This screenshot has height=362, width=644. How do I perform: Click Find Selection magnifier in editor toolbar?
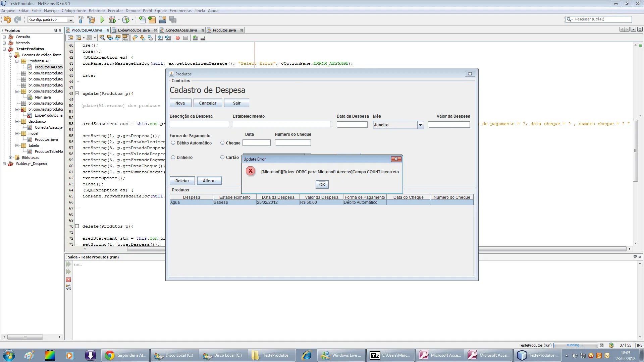[102, 38]
